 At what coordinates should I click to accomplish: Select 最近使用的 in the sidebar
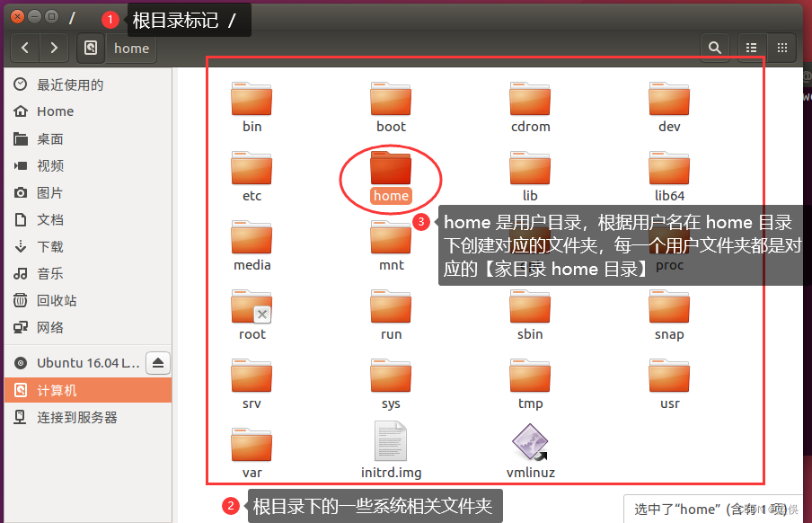(63, 84)
